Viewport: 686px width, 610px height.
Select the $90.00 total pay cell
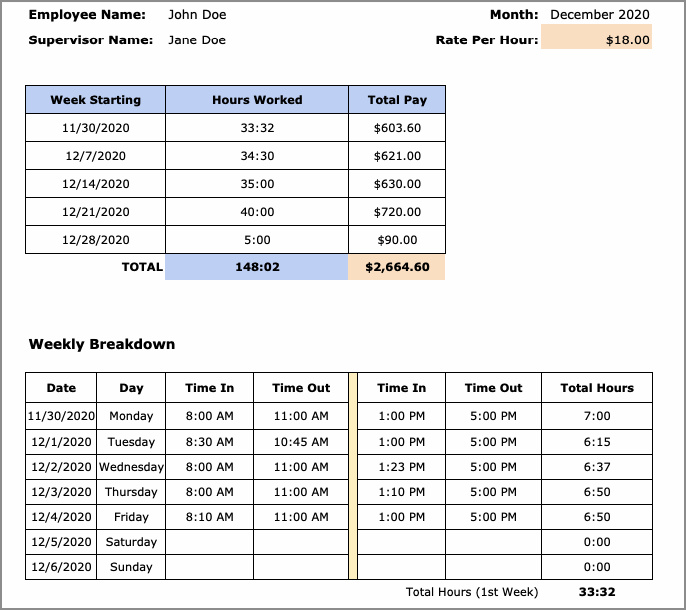(x=397, y=240)
